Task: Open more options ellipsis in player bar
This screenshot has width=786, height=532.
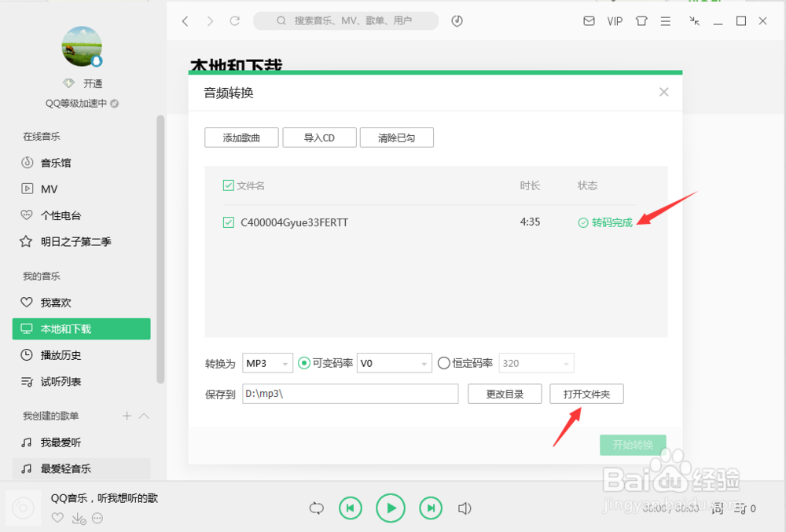Action: 97,518
